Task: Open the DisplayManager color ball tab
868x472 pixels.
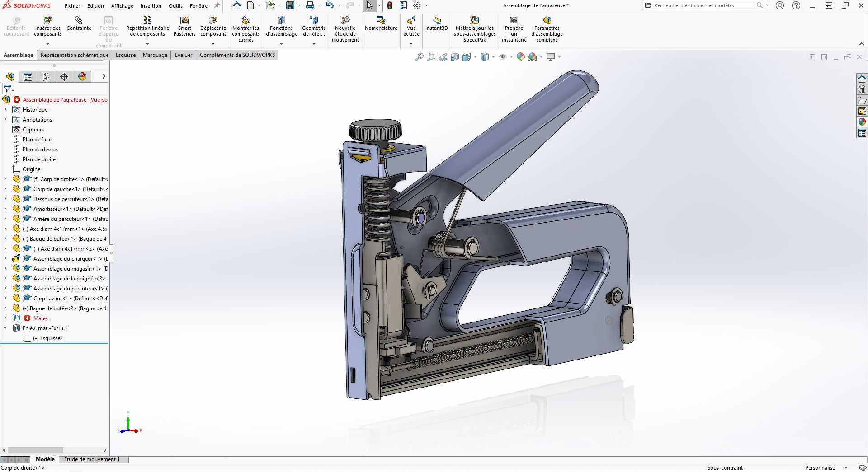Action: pyautogui.click(x=82, y=77)
